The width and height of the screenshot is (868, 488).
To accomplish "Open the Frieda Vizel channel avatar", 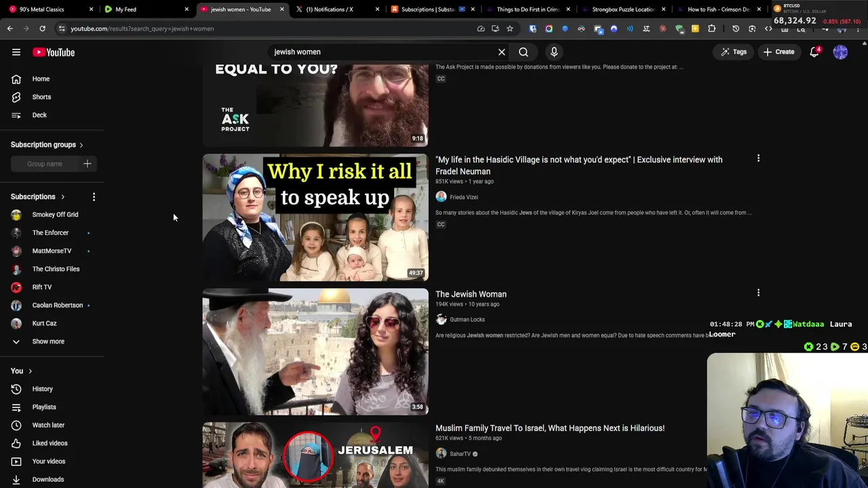I will click(441, 197).
